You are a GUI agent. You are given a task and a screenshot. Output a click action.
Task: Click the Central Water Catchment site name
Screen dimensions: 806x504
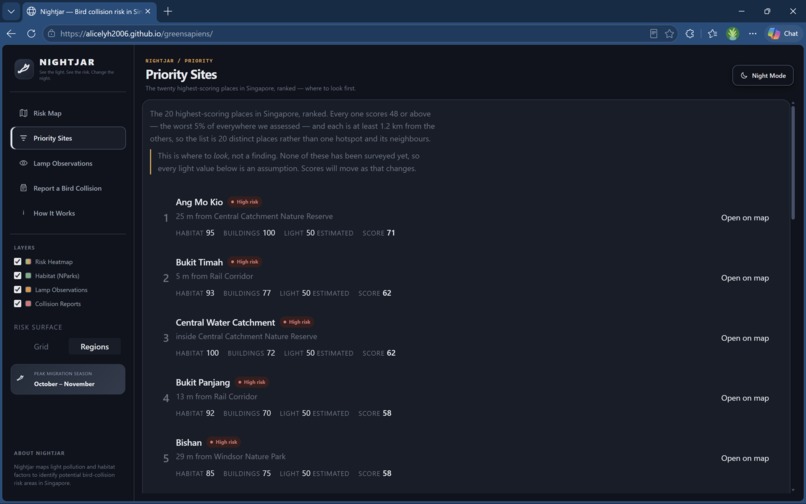pos(225,322)
